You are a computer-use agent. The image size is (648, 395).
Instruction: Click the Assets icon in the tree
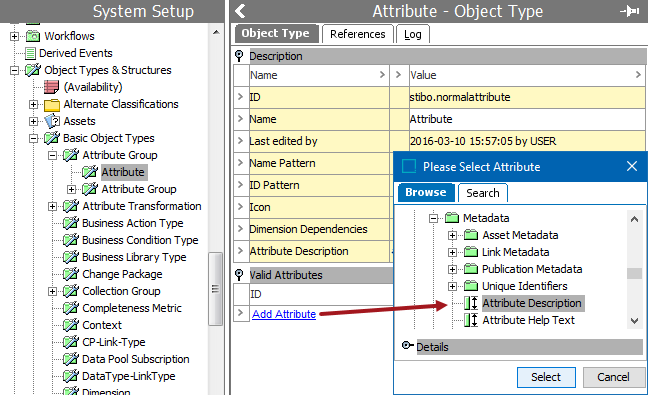point(52,121)
